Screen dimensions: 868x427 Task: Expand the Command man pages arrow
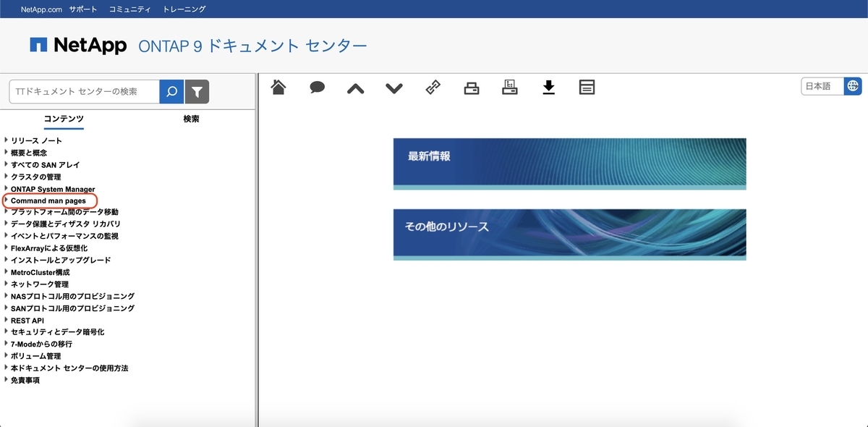pos(6,200)
